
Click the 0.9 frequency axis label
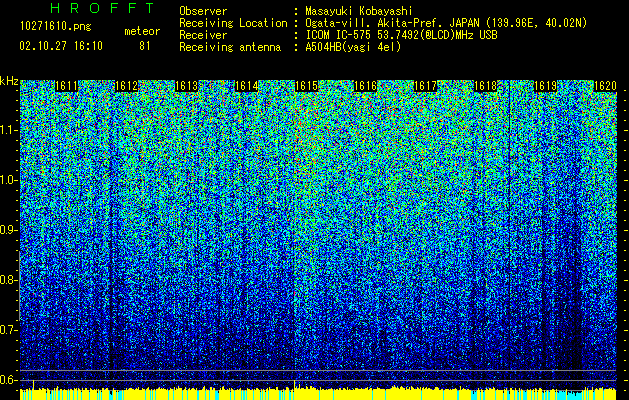click(8, 230)
